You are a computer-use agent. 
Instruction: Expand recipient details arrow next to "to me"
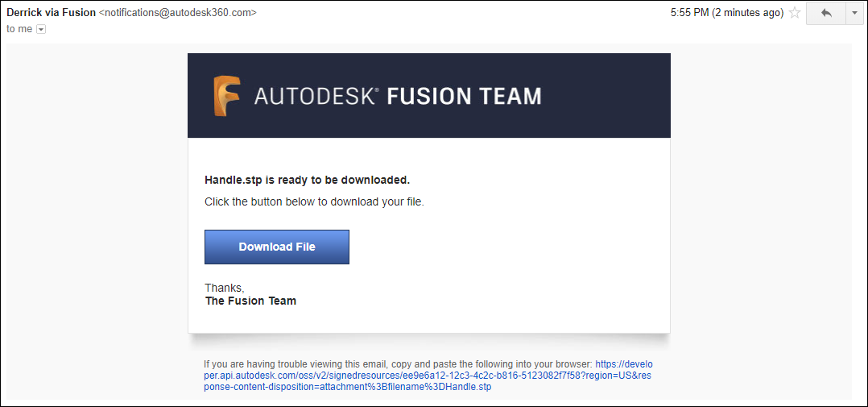(x=41, y=29)
